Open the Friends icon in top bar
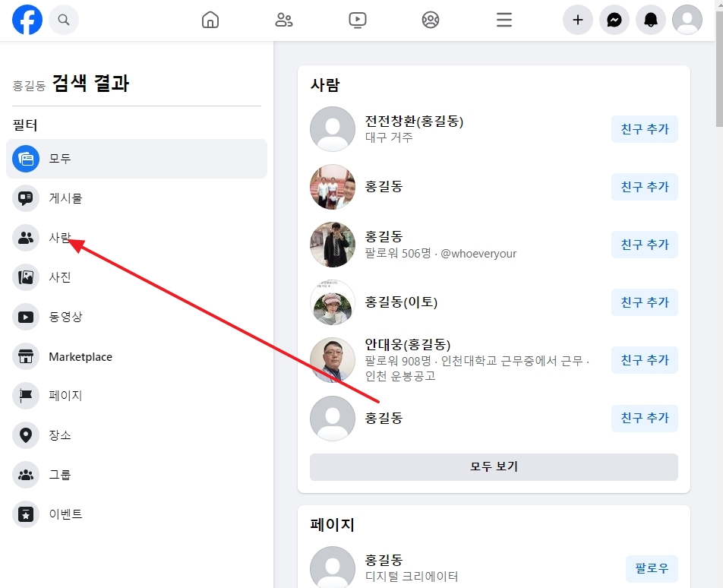This screenshot has height=588, width=723. tap(283, 20)
